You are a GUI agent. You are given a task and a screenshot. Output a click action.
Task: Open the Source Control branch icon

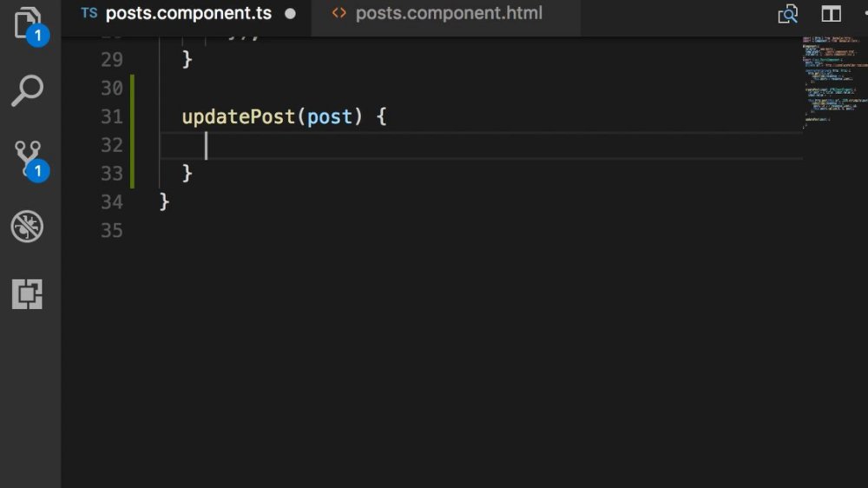[27, 159]
